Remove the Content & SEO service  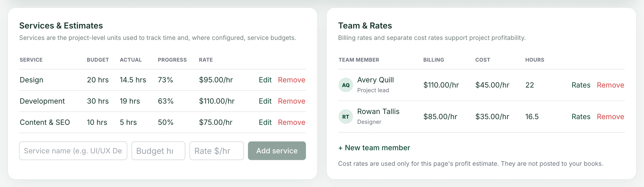291,122
